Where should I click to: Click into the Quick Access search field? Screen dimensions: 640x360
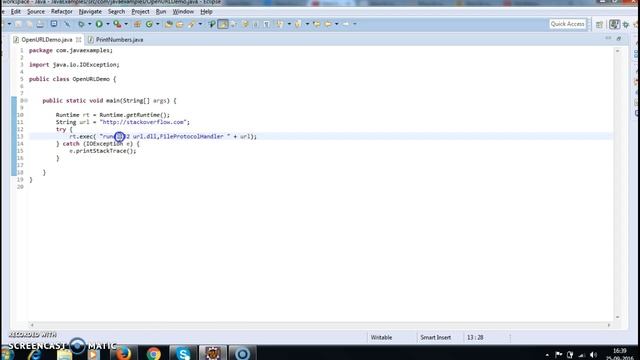(567, 24)
